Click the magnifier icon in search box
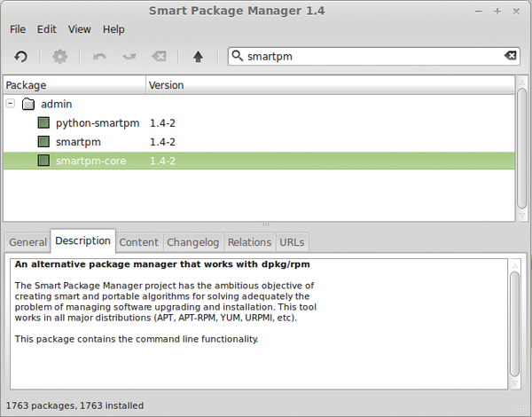532x417 pixels. (x=238, y=56)
